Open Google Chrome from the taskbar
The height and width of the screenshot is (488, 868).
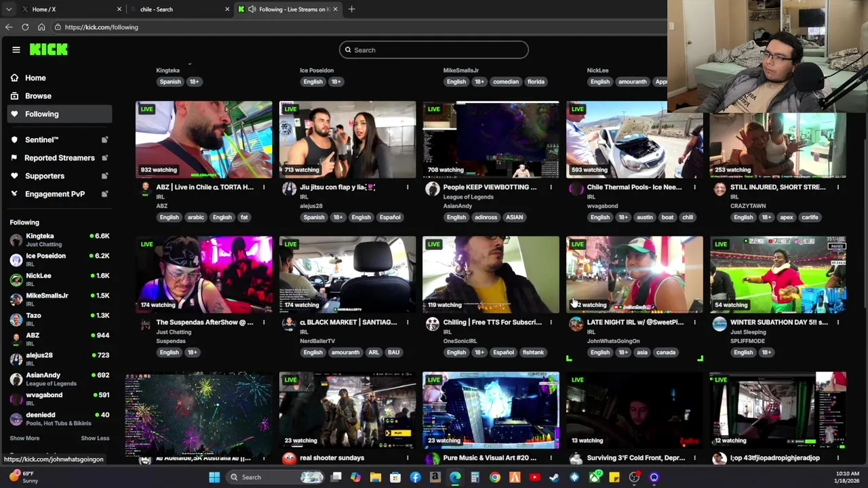pyautogui.click(x=495, y=477)
